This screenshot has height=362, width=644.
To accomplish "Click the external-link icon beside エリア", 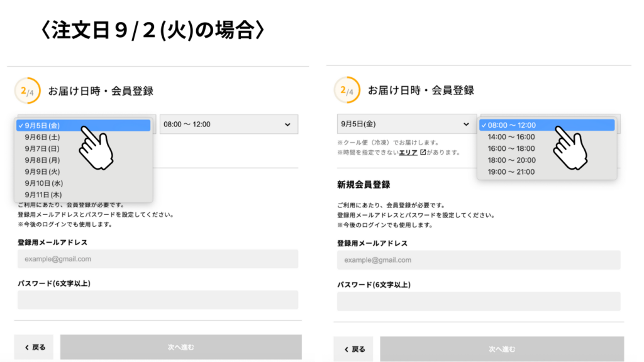I will click(423, 152).
